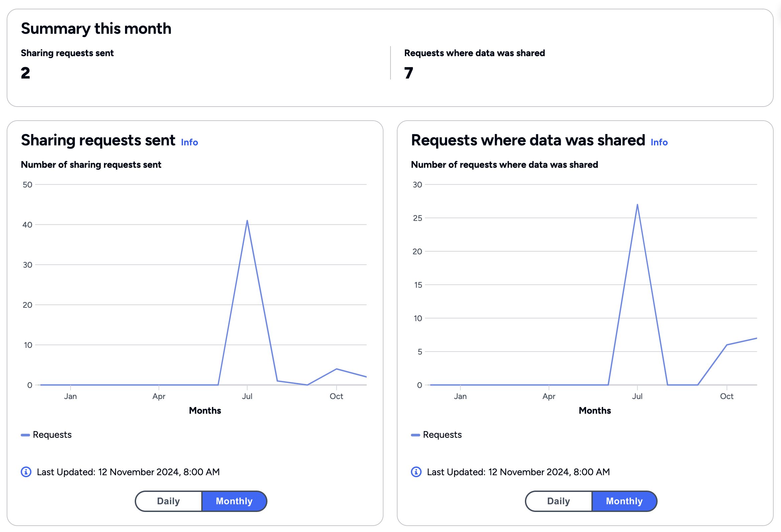Click Last Updated text in data was shared card
The image size is (781, 532).
(518, 472)
